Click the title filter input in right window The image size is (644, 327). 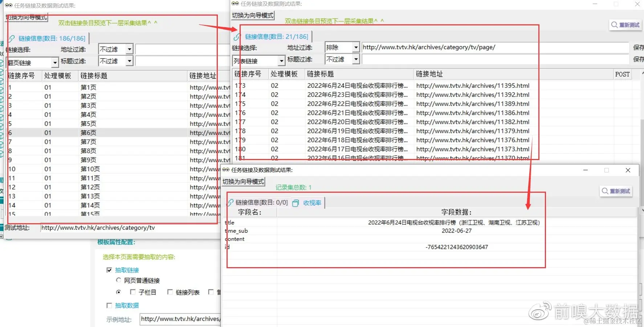pos(495,59)
